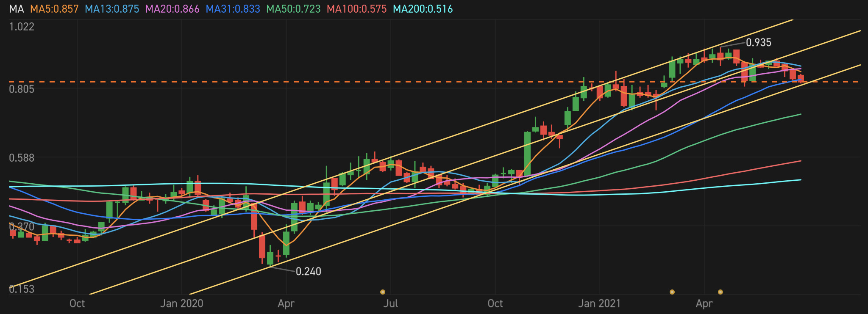Viewport: 868px width, 314px height.
Task: Click the 0.588 price axis label
Action: (x=22, y=158)
